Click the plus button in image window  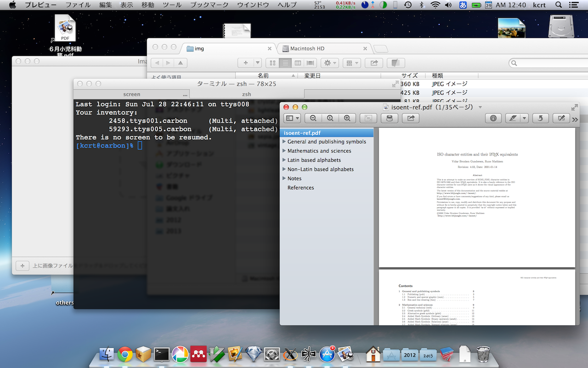(22, 266)
